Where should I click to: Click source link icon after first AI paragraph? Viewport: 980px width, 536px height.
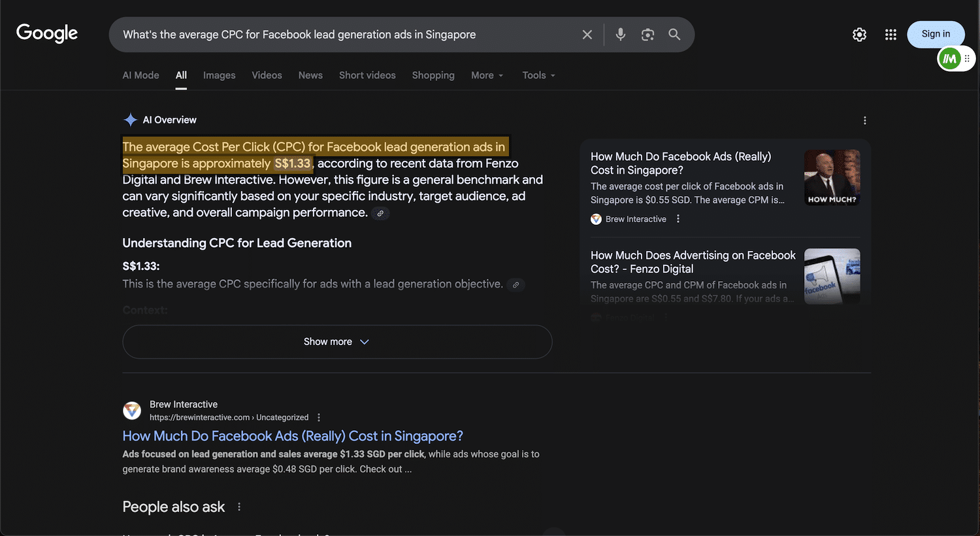pyautogui.click(x=380, y=213)
